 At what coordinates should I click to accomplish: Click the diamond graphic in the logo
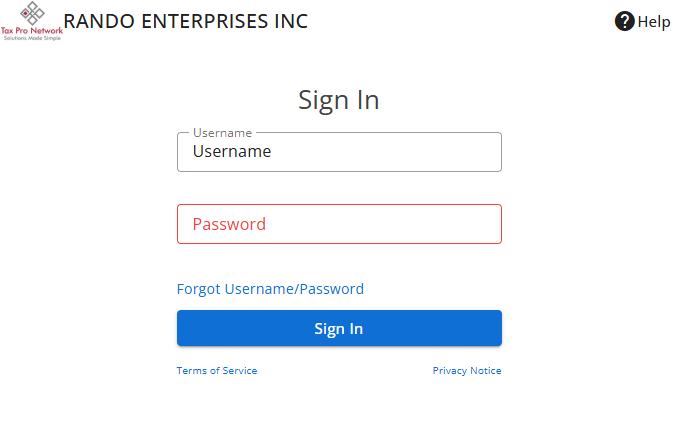coord(32,13)
